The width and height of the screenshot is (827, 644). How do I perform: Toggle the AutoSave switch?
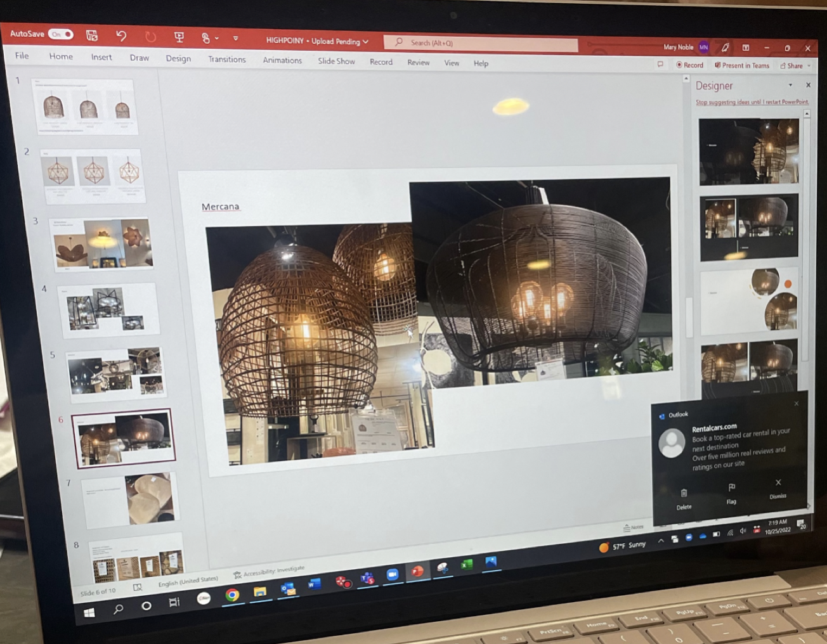62,34
